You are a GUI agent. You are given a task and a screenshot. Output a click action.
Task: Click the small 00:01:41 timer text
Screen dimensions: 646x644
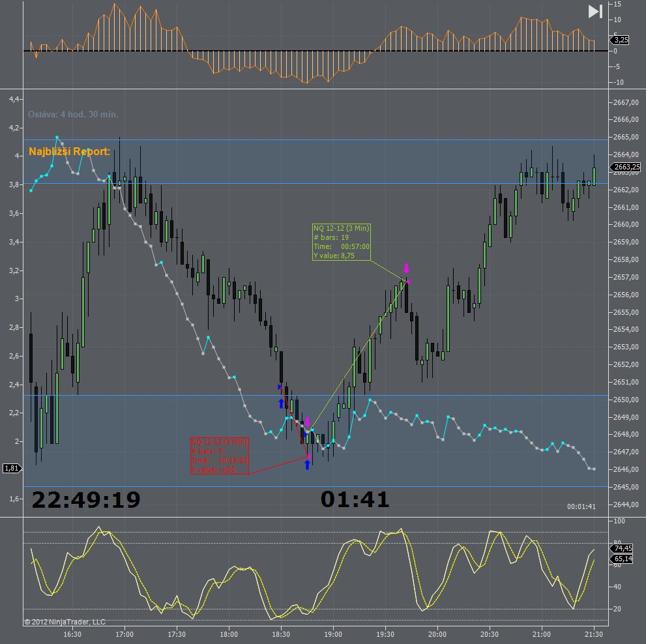point(581,506)
